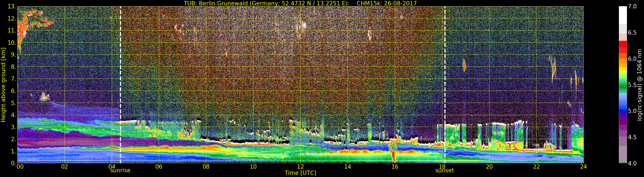Viewport: 644px width, 177px height.
Task: Pick the '5.5' value on the colorbar scale
Action: coord(632,85)
